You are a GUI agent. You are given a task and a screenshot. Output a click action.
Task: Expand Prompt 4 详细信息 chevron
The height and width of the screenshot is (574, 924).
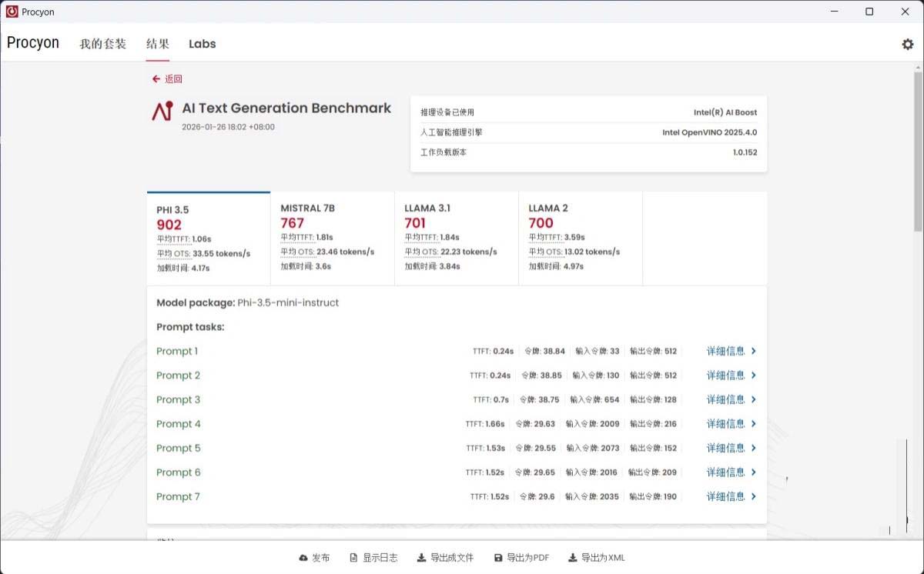point(754,424)
